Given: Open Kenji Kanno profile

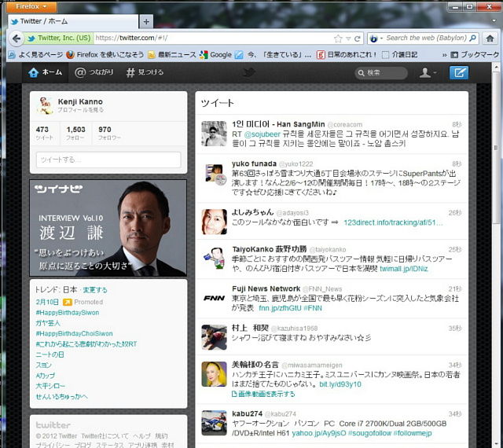Looking at the screenshot, I should point(80,105).
